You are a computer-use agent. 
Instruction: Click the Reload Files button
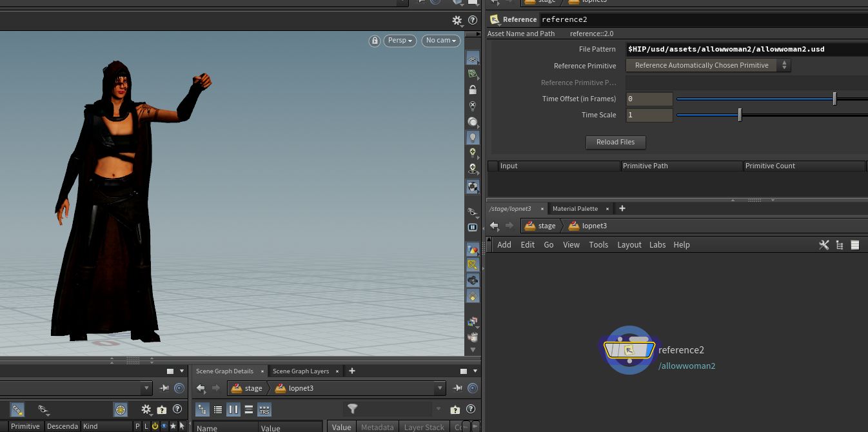pos(616,142)
